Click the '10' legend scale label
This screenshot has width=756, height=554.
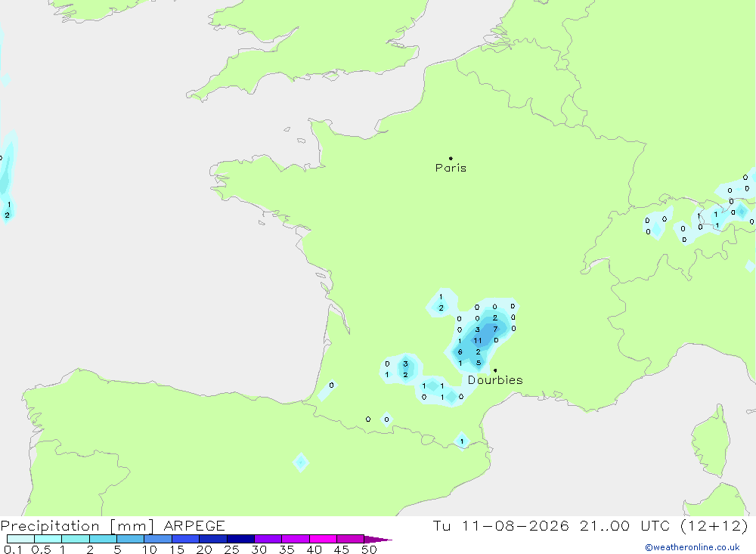pyautogui.click(x=150, y=549)
